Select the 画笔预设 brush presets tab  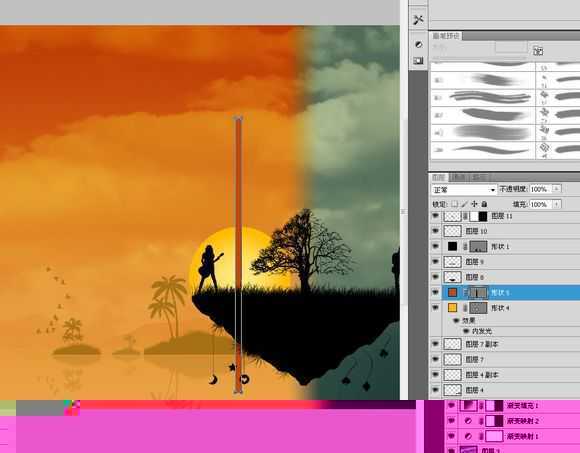coord(446,36)
